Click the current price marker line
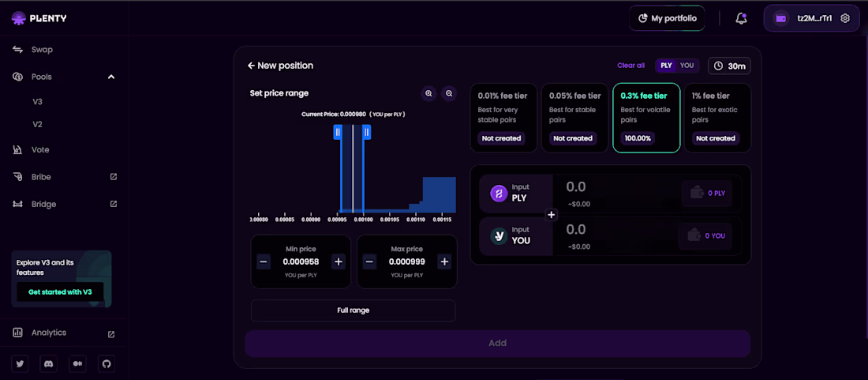The height and width of the screenshot is (380, 868). [353, 169]
